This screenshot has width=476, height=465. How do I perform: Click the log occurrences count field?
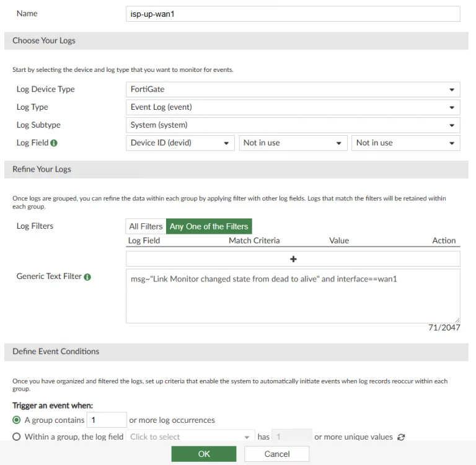coord(107,420)
